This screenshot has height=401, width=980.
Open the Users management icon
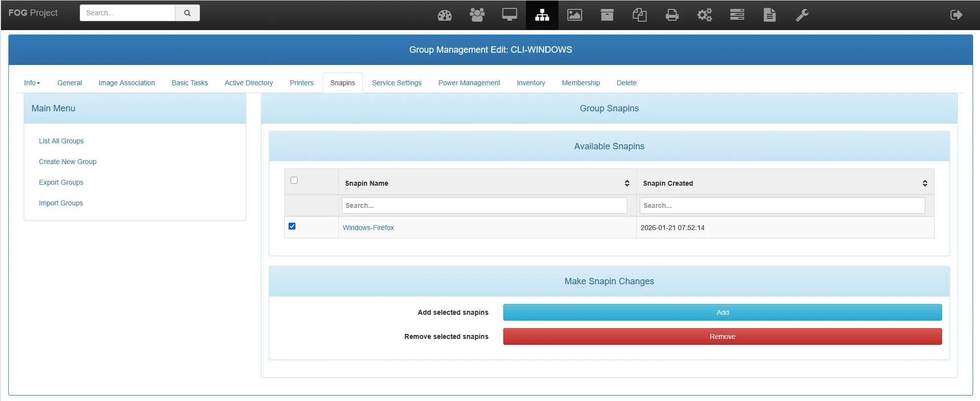pos(477,15)
